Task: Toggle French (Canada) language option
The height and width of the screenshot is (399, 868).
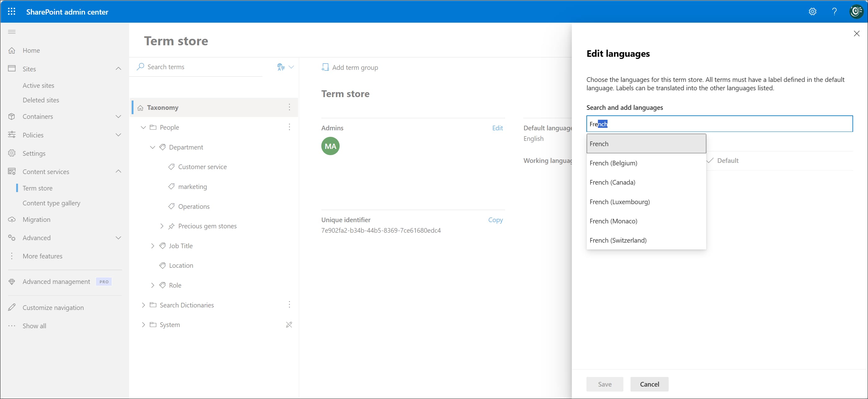Action: [612, 182]
